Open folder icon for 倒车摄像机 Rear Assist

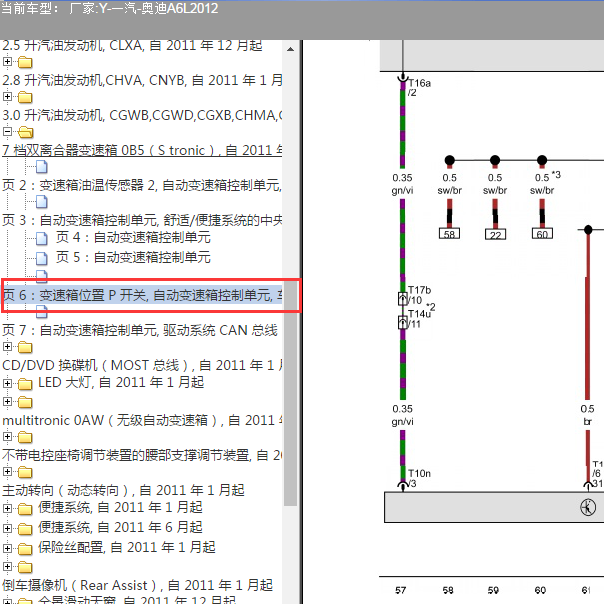click(x=25, y=567)
